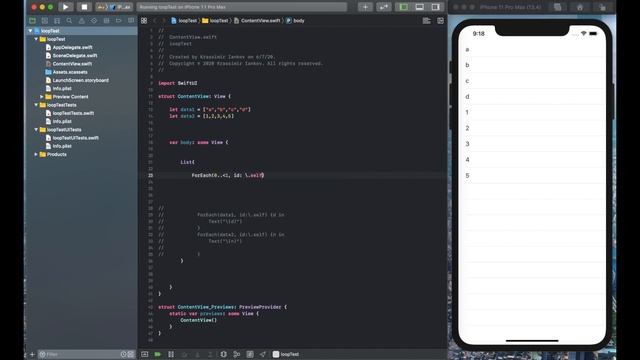Click the code review arrows button
Screen dimensions: 640x360
pyautogui.click(x=384, y=7)
